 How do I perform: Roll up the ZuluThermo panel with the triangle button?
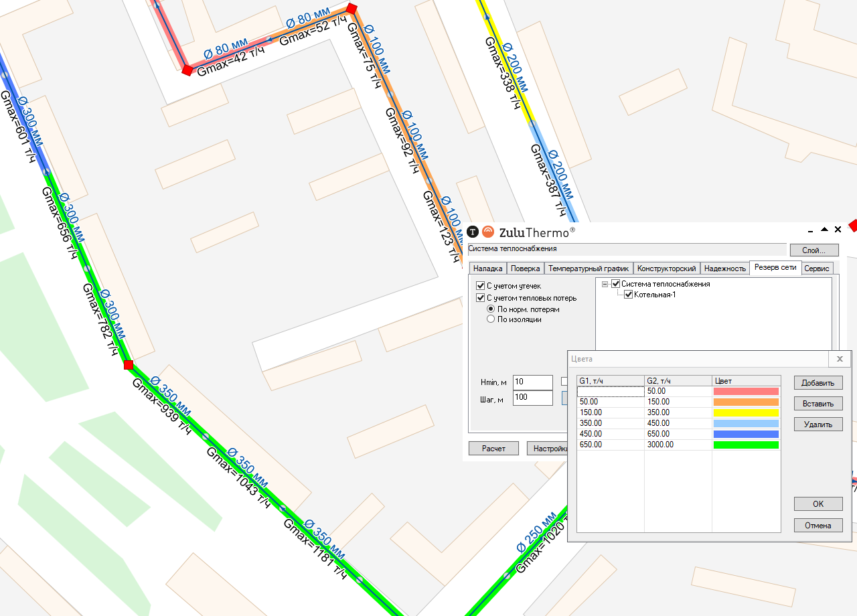tap(824, 229)
